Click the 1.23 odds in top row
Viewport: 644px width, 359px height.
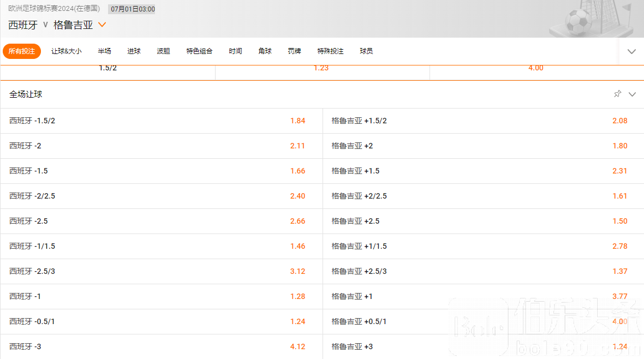(x=321, y=68)
